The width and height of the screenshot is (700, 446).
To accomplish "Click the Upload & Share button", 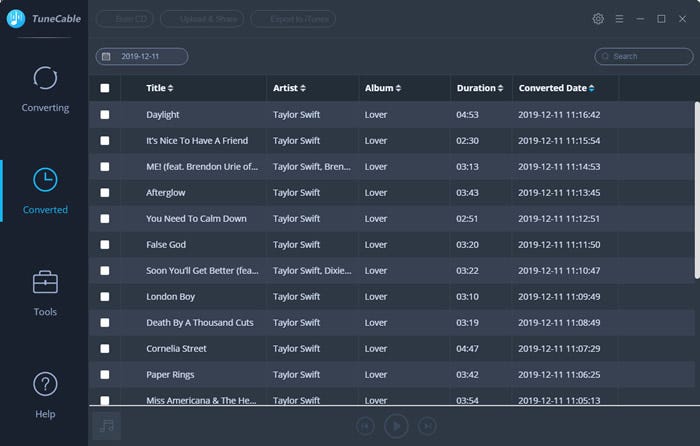I will click(202, 19).
